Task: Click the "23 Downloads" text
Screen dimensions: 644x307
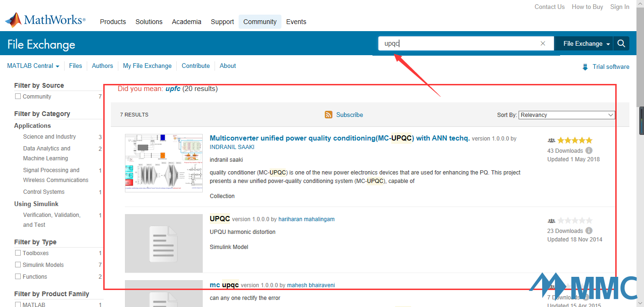Action: click(x=565, y=231)
